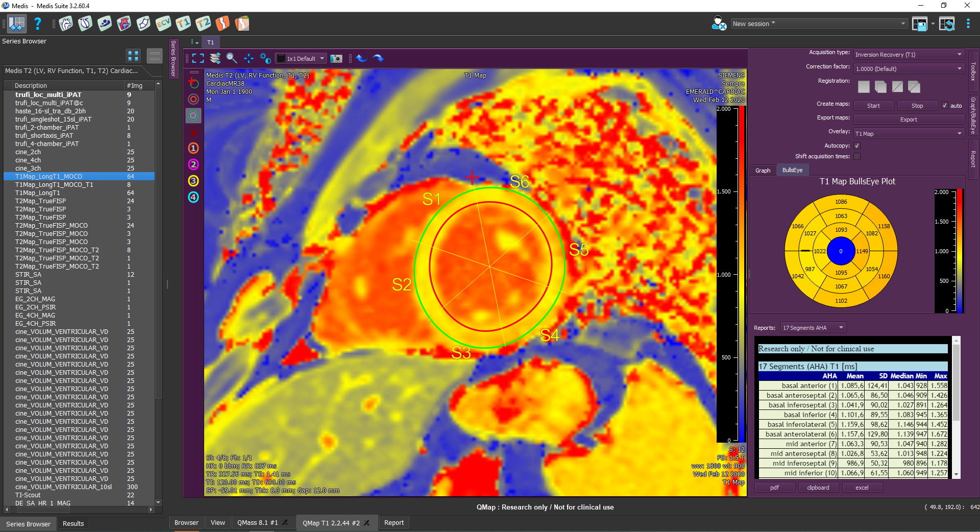Image resolution: width=980 pixels, height=532 pixels.
Task: Disable the Autocopy checkbox
Action: (857, 146)
